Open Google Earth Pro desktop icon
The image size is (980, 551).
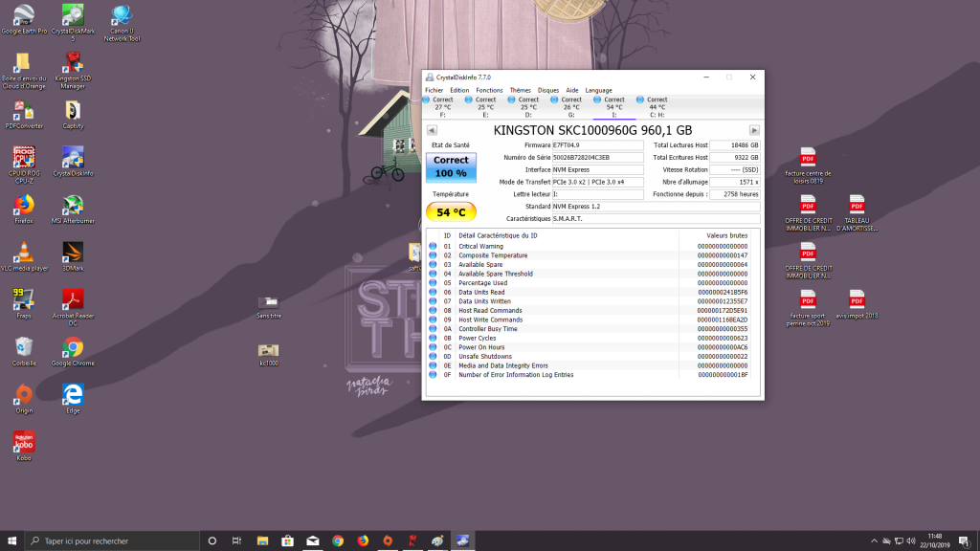(x=24, y=19)
